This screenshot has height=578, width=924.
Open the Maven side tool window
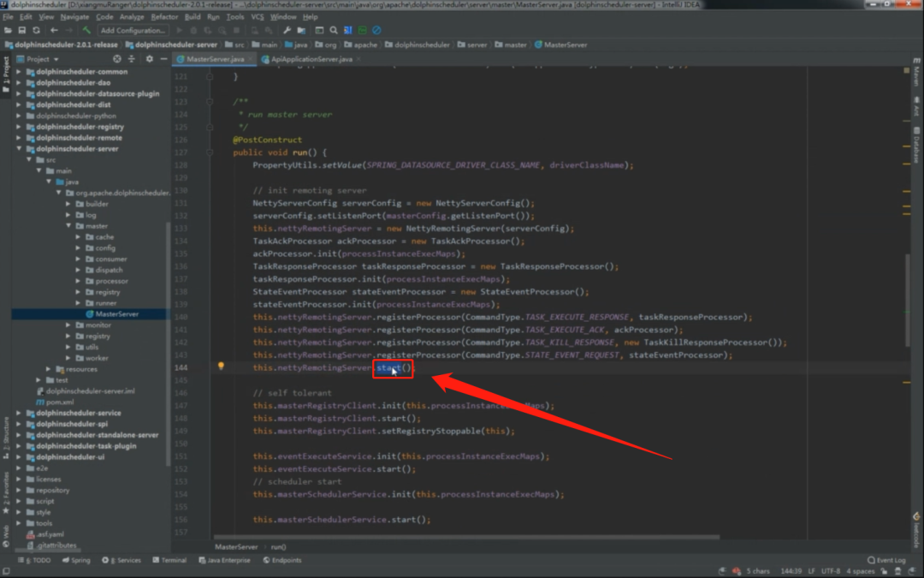[917, 72]
